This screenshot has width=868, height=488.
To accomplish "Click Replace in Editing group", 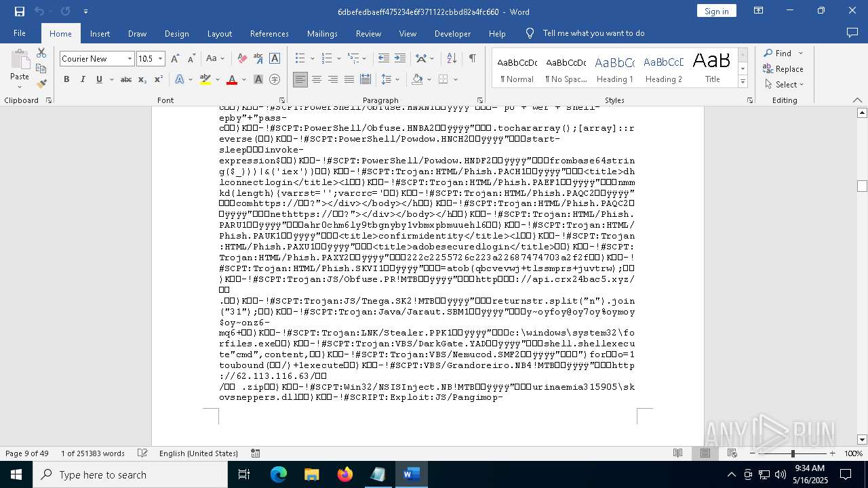I will pyautogui.click(x=783, y=69).
